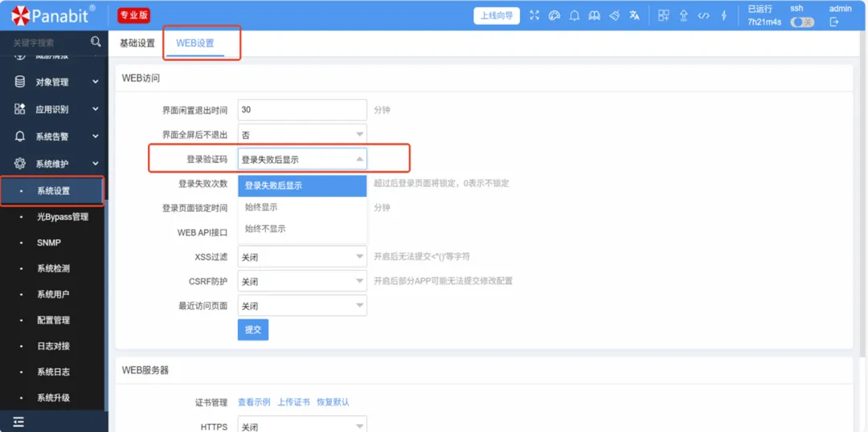Open the CSRF防护 dropdown
This screenshot has width=868, height=432.
point(302,282)
